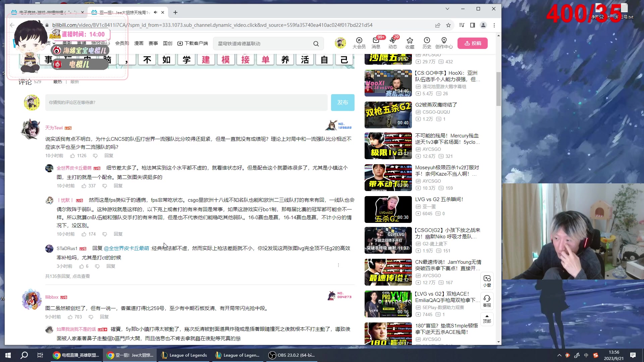The image size is (644, 362).
Task: Click the 小窗 mini-player button
Action: 487,281
